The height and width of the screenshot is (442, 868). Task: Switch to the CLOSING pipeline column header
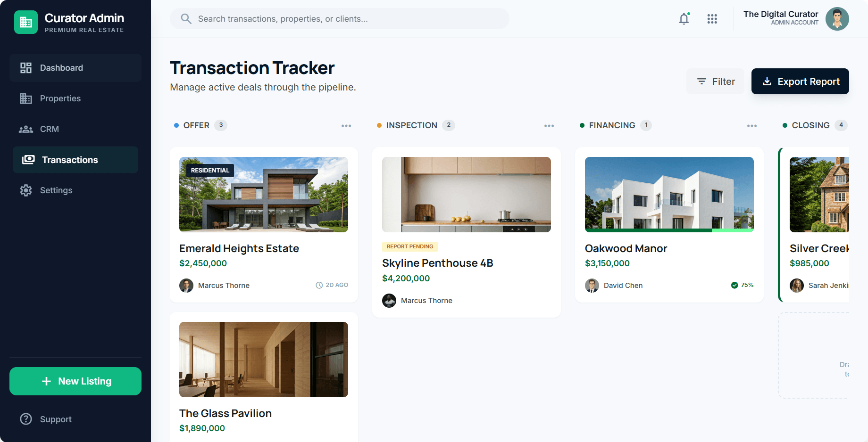pyautogui.click(x=810, y=125)
